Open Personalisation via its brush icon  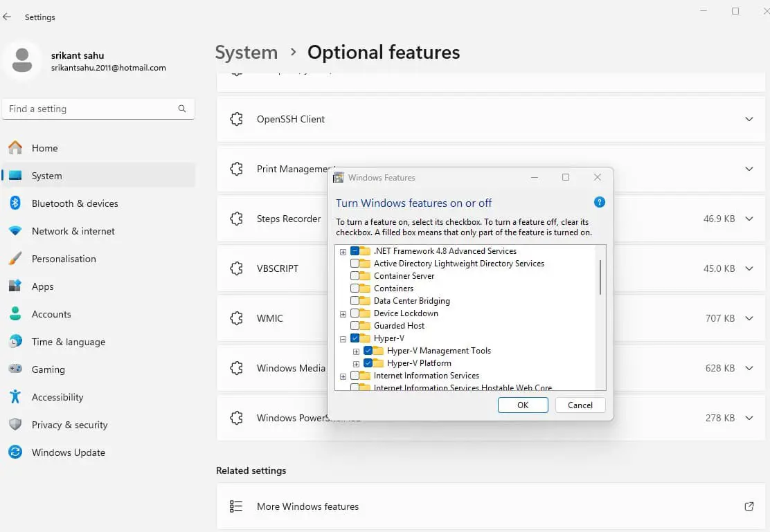15,259
